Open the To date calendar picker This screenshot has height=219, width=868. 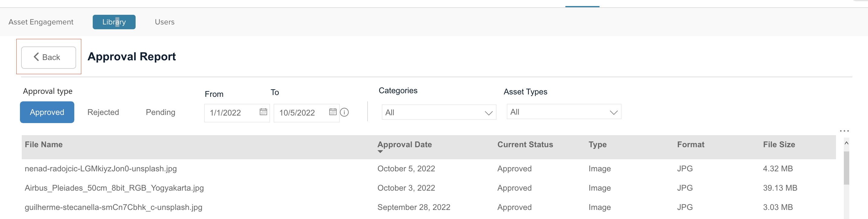pyautogui.click(x=333, y=113)
